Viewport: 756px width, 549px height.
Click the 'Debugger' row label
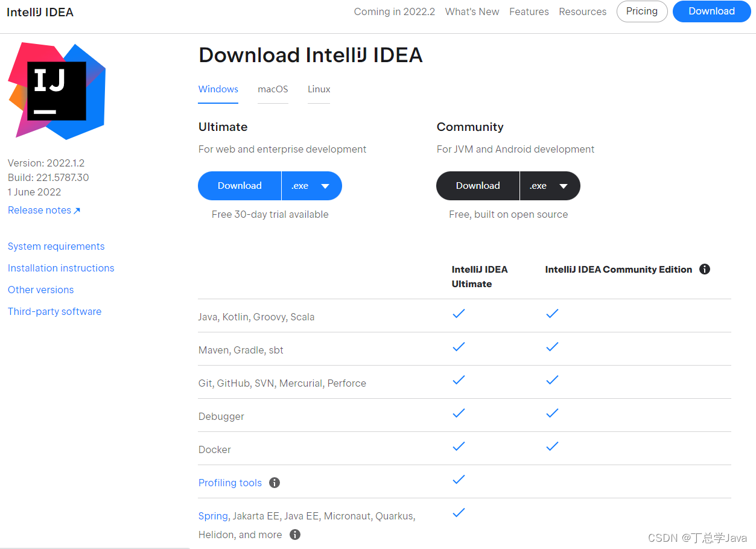[x=221, y=416]
